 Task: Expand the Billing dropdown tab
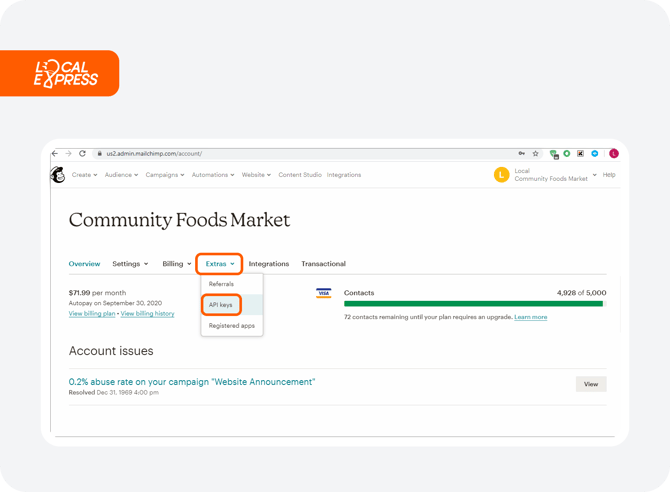coord(177,264)
